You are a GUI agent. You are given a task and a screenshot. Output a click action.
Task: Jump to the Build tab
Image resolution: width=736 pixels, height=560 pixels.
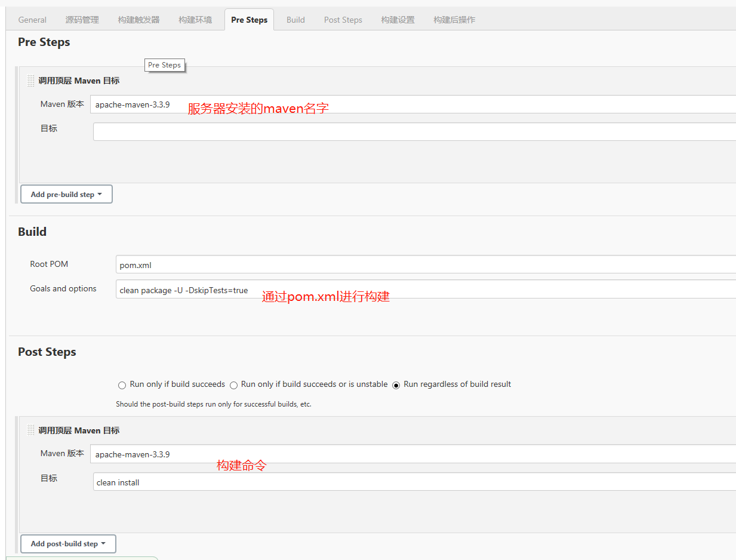click(295, 20)
